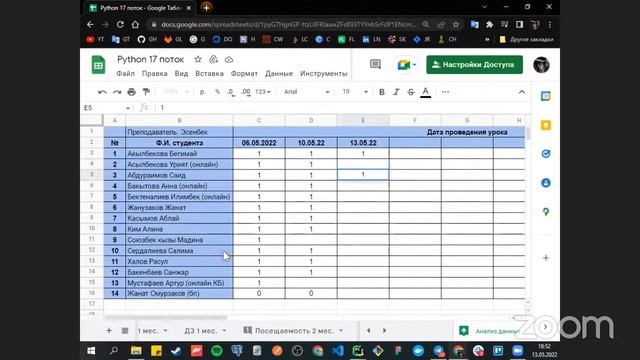Open Keep notes in the side panel
640x360 pixels.
[546, 125]
